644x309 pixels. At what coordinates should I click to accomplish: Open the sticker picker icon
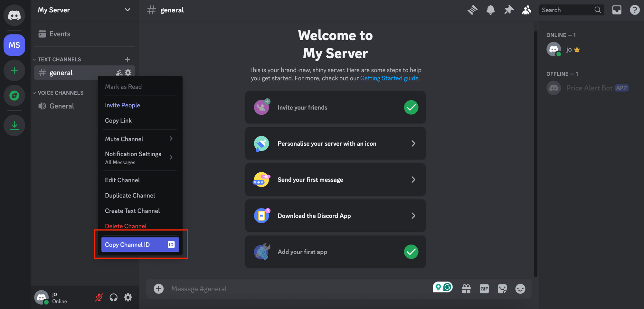click(502, 289)
